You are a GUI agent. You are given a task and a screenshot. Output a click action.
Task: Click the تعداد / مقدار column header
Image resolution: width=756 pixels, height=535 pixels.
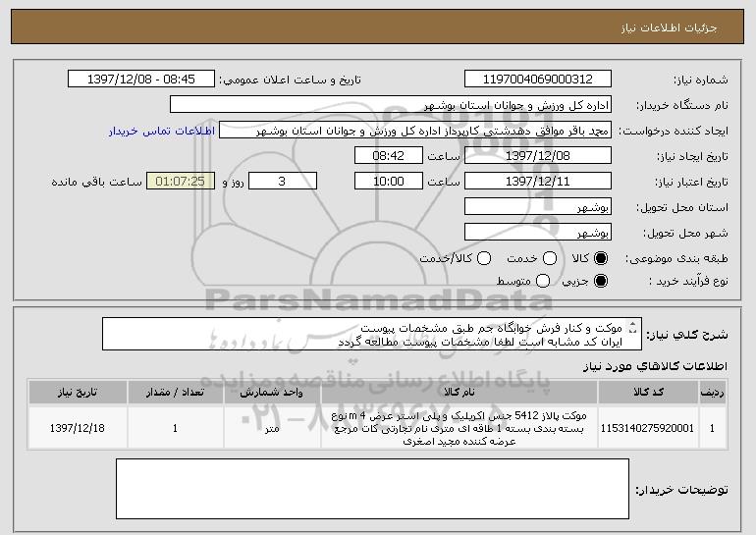pyautogui.click(x=175, y=393)
